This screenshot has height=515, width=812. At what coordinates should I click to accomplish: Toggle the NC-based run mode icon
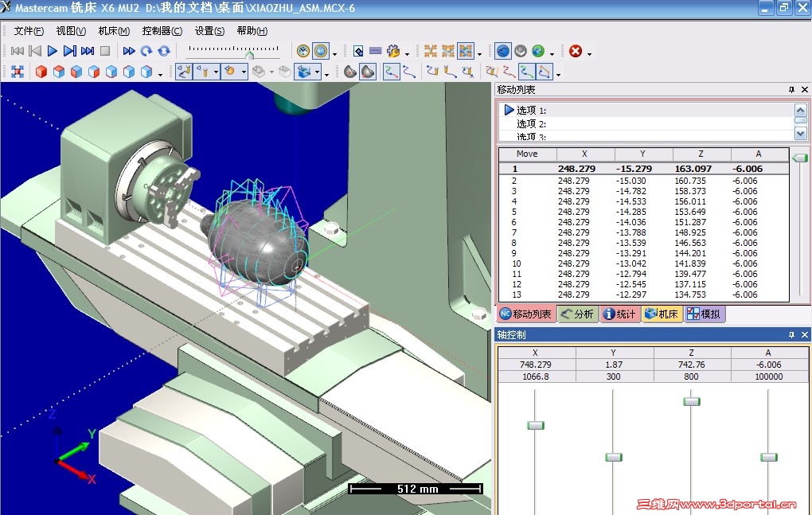click(x=321, y=51)
